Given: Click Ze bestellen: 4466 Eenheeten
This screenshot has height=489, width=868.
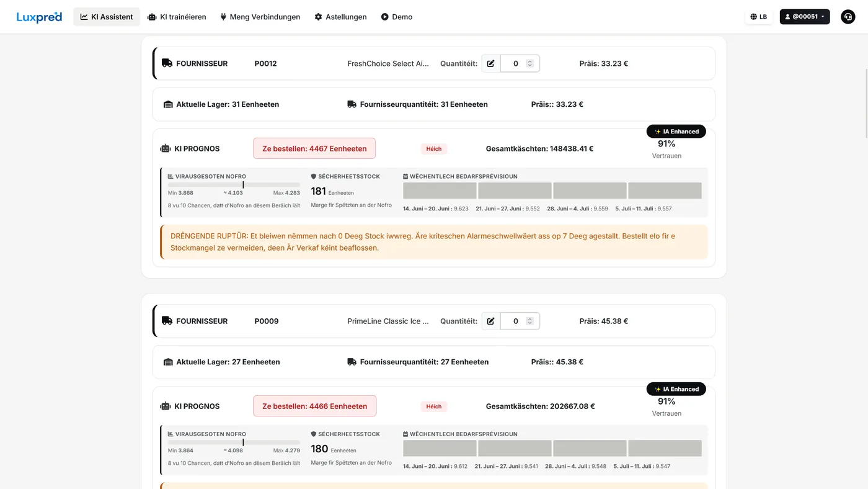Looking at the screenshot, I should pyautogui.click(x=314, y=406).
